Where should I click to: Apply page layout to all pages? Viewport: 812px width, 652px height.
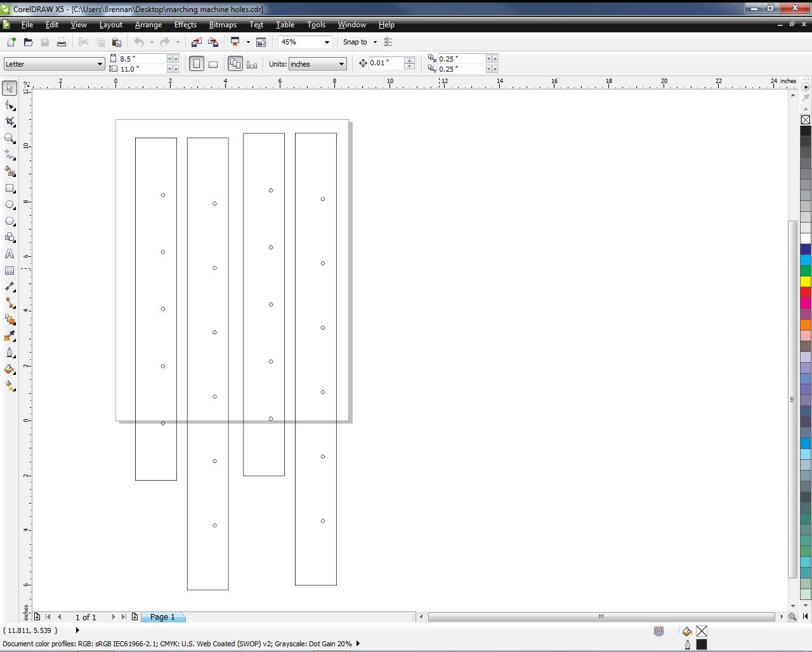click(235, 64)
